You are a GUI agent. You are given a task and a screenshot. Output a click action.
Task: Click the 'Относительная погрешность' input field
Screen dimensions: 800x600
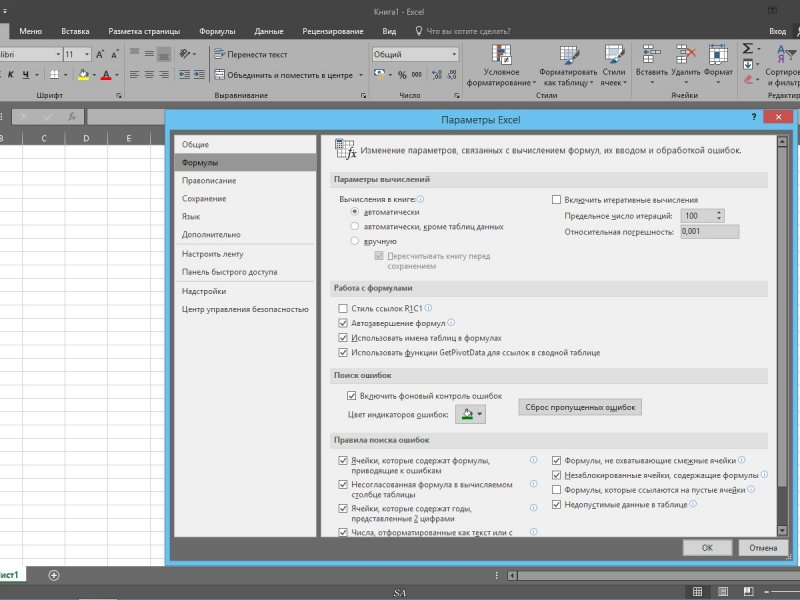[709, 231]
